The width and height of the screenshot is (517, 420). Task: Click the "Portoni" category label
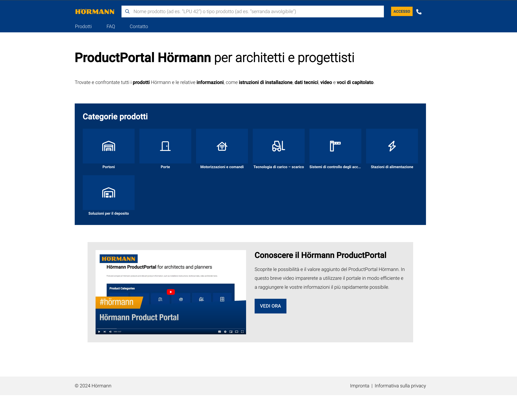[x=109, y=167]
